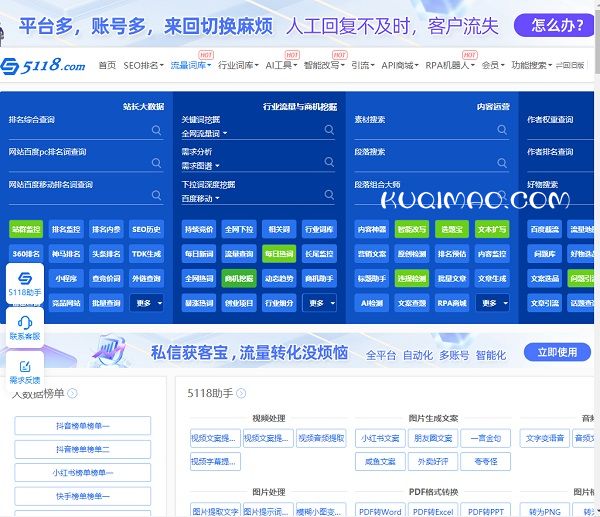600x517 pixels.
Task: Open the 内容神器 tool button
Action: tap(372, 229)
